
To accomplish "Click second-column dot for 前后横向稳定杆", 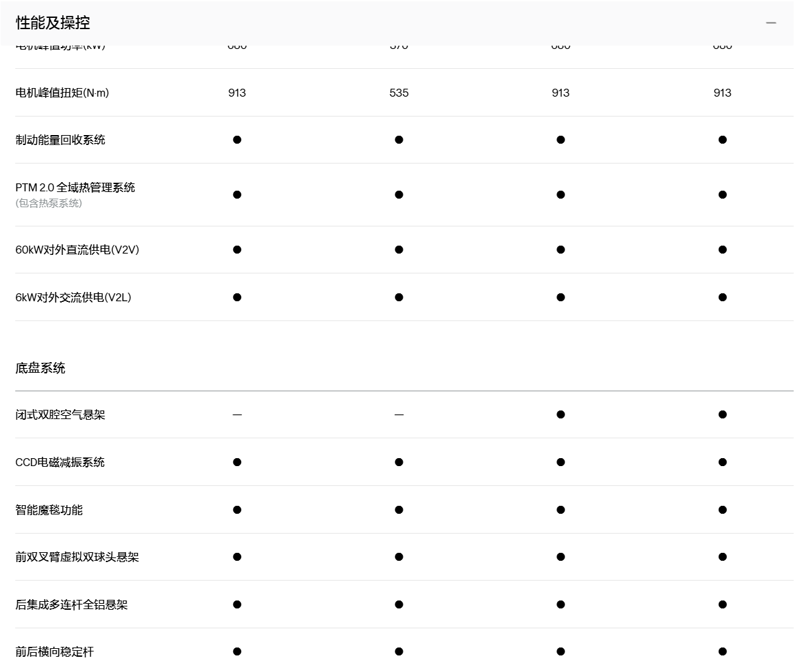I will click(x=399, y=651).
